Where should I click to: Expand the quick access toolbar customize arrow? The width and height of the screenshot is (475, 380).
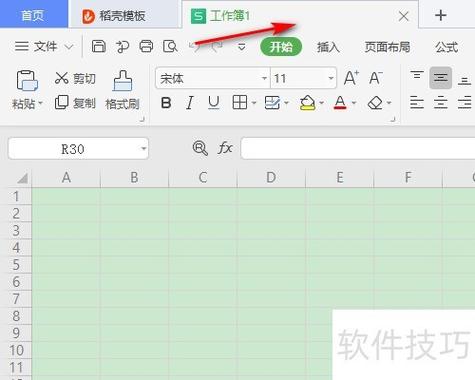[242, 47]
